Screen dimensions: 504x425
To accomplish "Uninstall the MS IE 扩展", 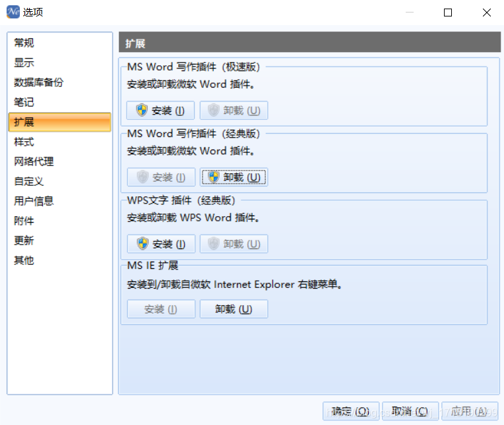I will click(234, 309).
